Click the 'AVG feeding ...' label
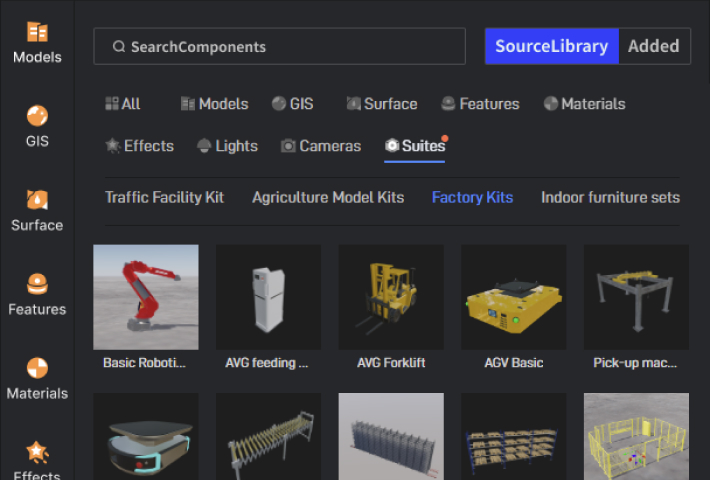 267,363
